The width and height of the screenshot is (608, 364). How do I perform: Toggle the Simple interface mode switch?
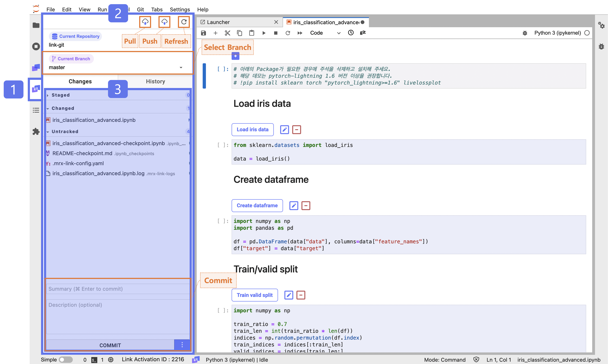(66, 360)
